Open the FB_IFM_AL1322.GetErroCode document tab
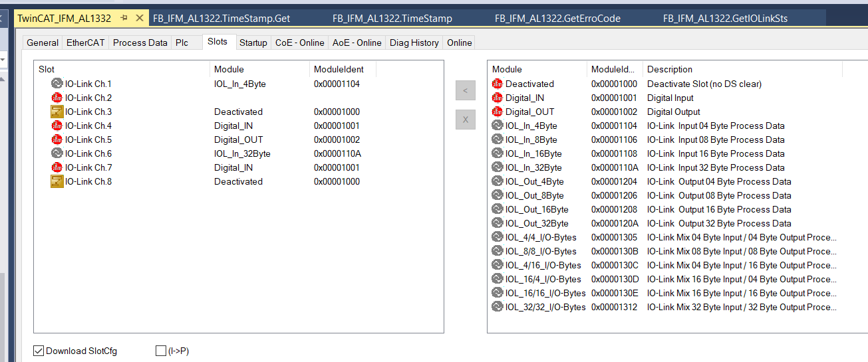868x362 pixels. (557, 19)
